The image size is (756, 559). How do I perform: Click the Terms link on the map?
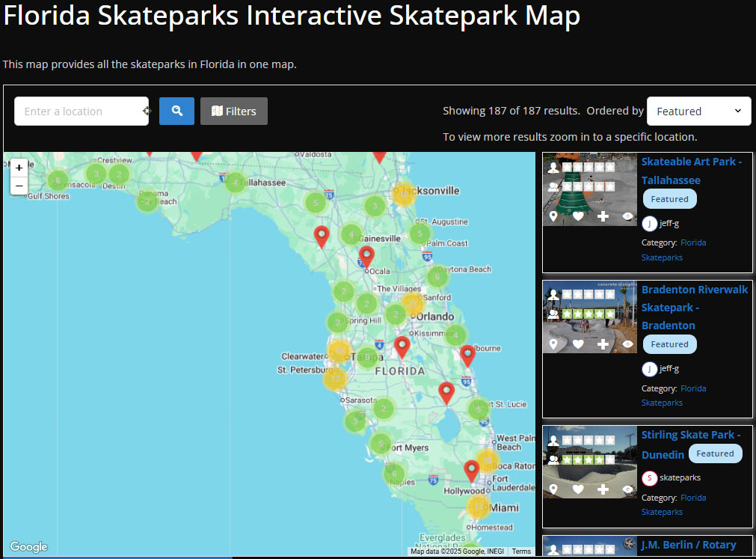tap(521, 551)
